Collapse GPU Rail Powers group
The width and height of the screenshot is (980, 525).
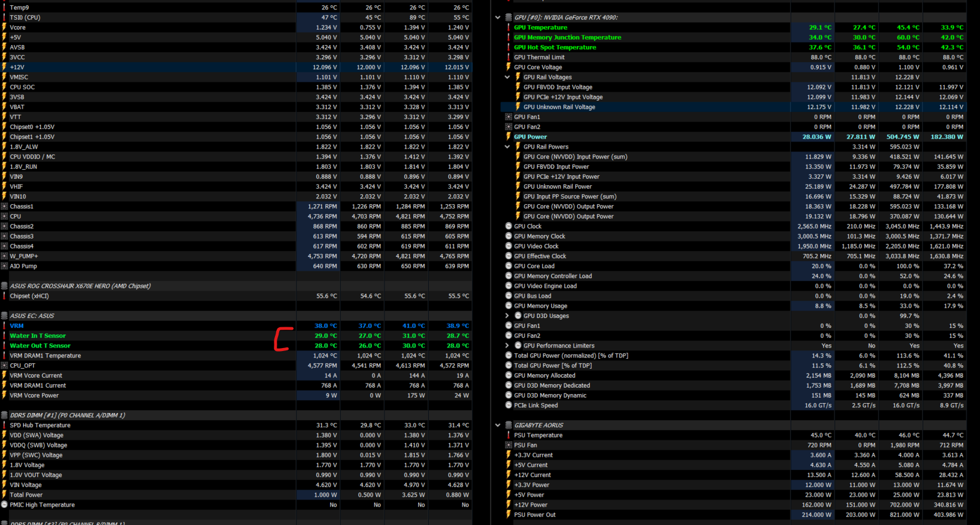pos(507,147)
